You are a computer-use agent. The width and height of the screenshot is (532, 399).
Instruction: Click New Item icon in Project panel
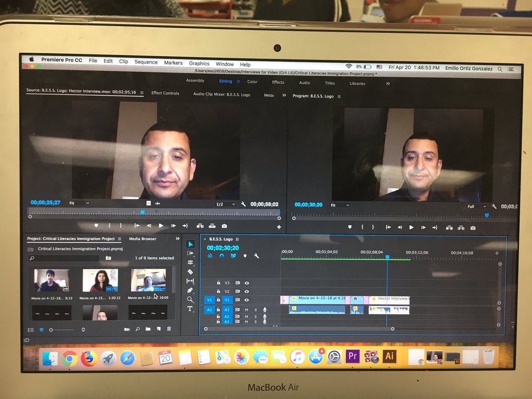tap(158, 329)
